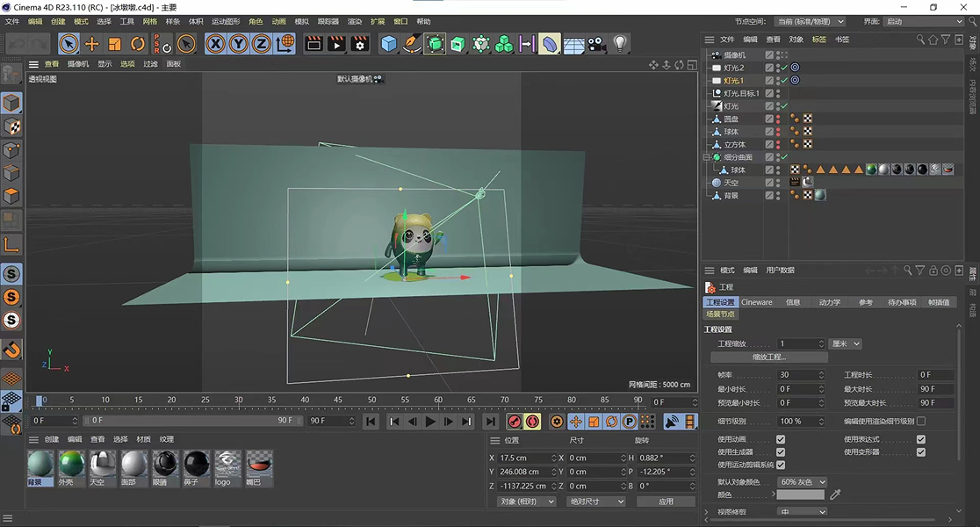Open the 厘米 unit dropdown
980x527 pixels.
click(846, 343)
